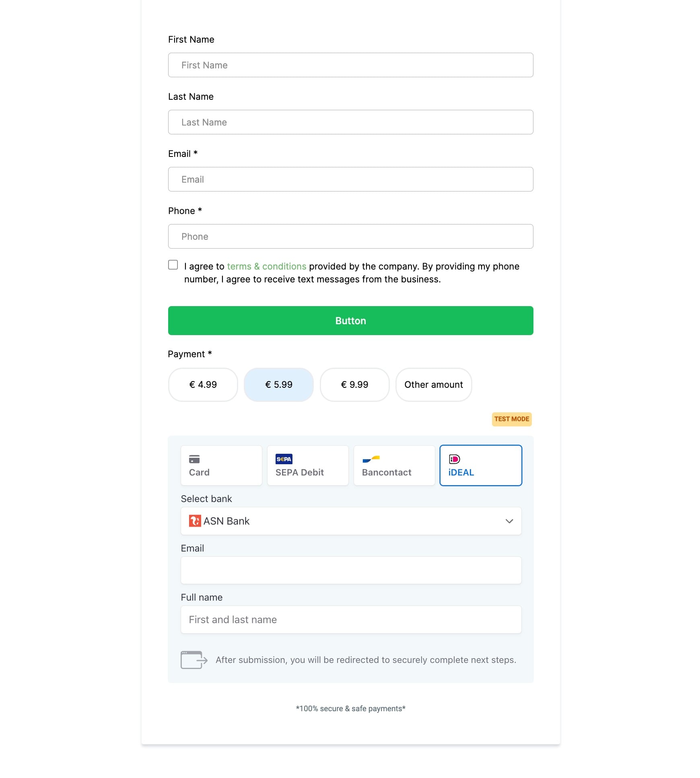
Task: Click the SEPA logo icon
Action: point(284,459)
